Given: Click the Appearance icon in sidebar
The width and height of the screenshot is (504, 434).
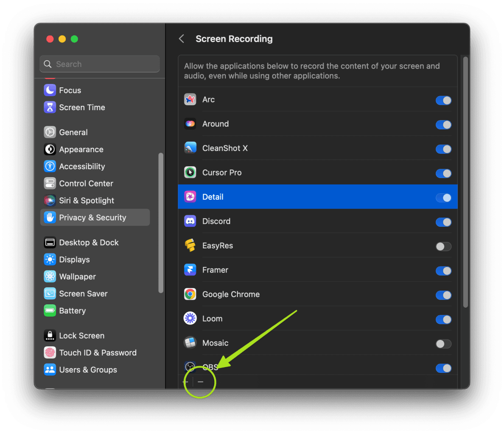Looking at the screenshot, I should [x=50, y=149].
